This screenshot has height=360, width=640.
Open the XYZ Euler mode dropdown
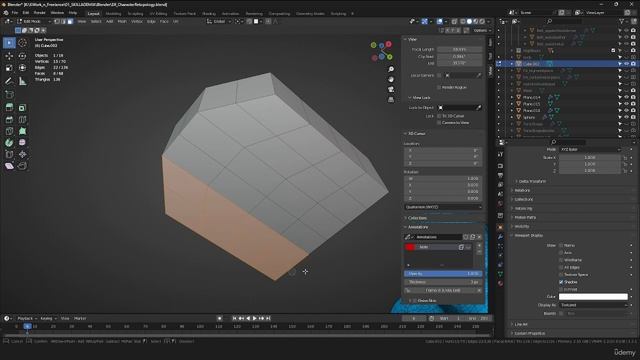pos(590,149)
